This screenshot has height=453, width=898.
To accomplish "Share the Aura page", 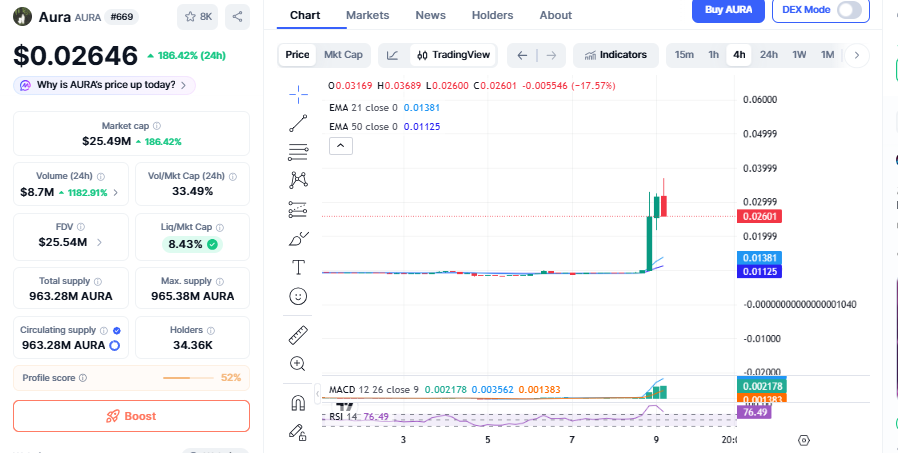I will (237, 17).
